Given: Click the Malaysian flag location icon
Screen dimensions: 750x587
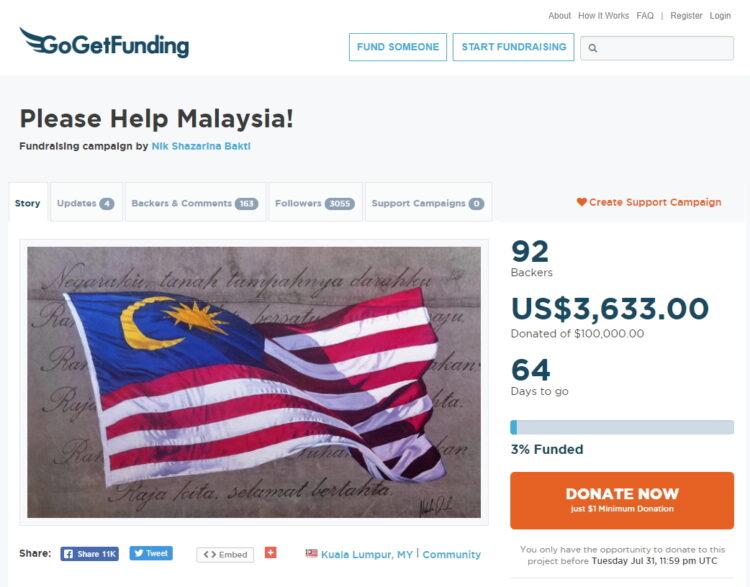Looking at the screenshot, I should click(x=311, y=553).
